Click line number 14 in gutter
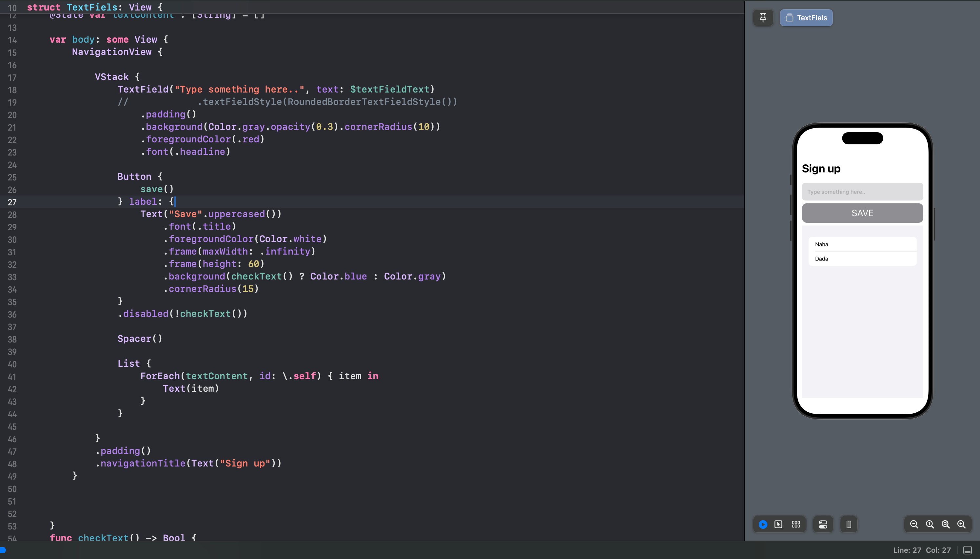The image size is (980, 559). point(12,40)
